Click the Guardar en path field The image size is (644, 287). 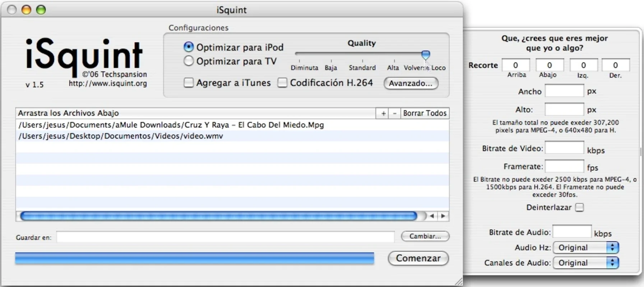click(226, 237)
